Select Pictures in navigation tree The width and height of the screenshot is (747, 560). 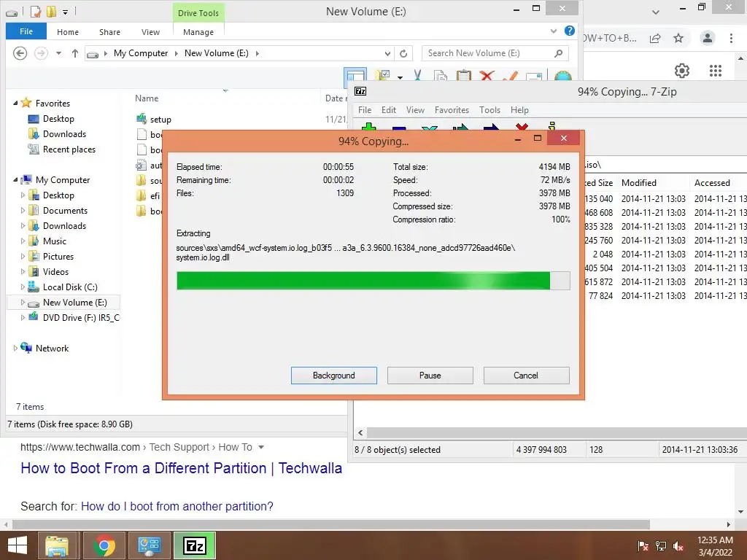58,256
